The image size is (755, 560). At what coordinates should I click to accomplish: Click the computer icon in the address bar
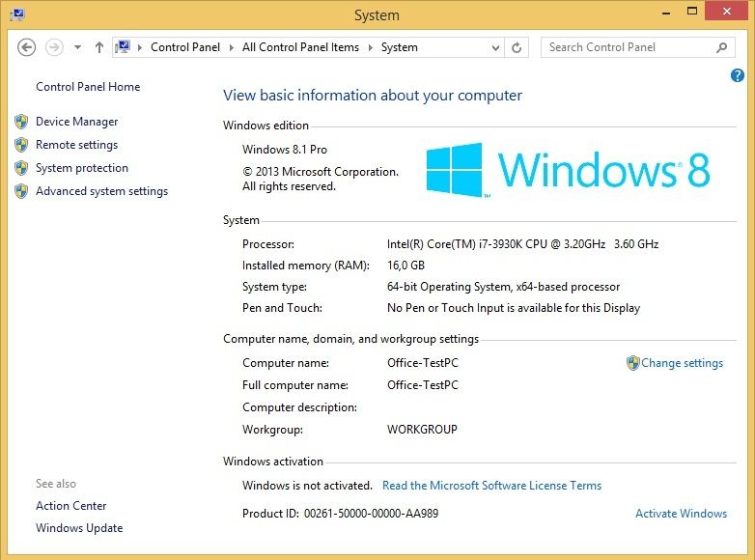point(123,46)
